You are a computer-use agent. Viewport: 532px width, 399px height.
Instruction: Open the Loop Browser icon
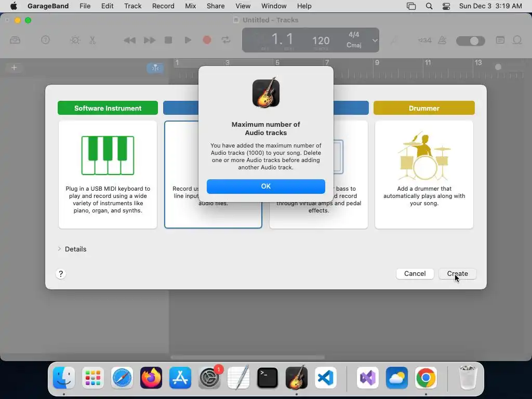point(517,40)
